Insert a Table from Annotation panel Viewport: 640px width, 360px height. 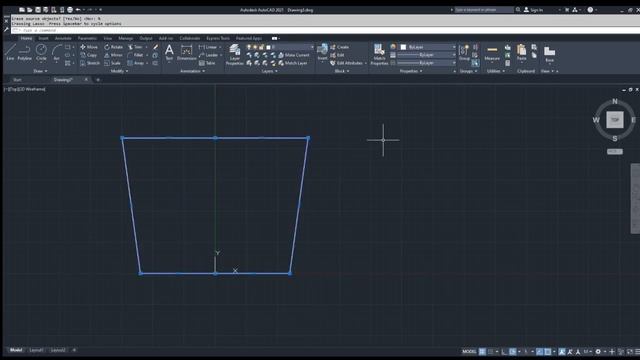[x=207, y=63]
